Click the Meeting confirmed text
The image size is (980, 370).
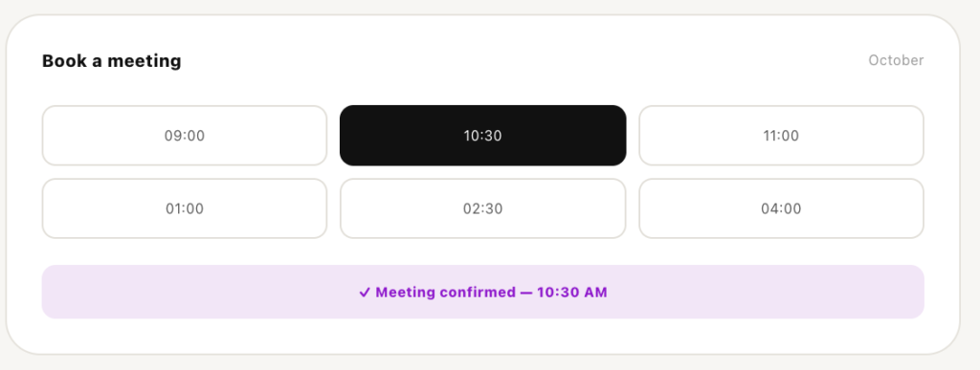pos(446,292)
